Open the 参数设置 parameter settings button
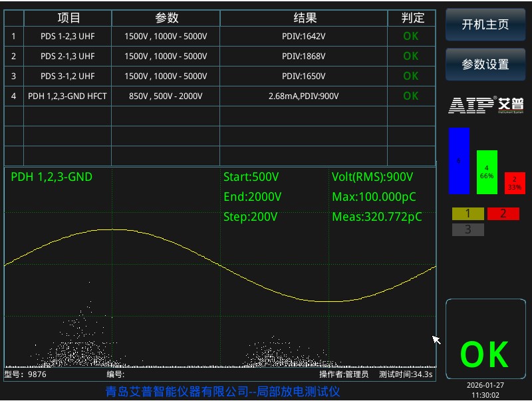Image resolution: width=532 pixels, height=401 pixels. click(x=485, y=65)
